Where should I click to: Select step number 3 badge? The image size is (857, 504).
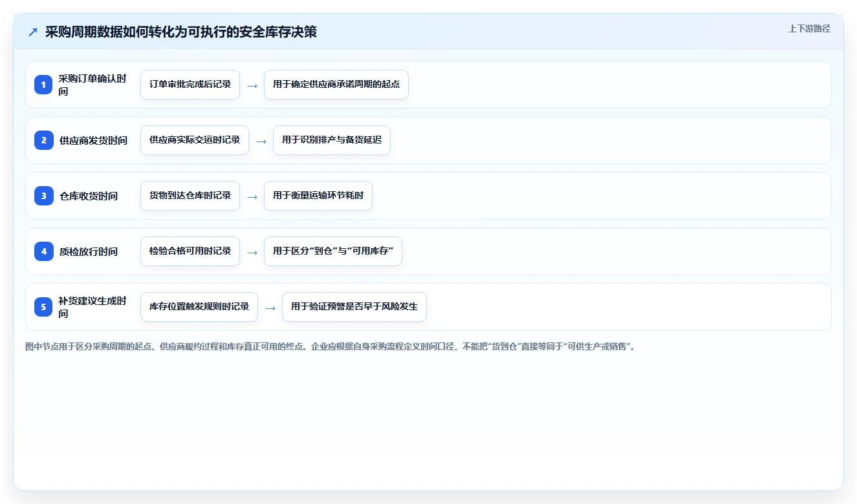click(x=43, y=196)
